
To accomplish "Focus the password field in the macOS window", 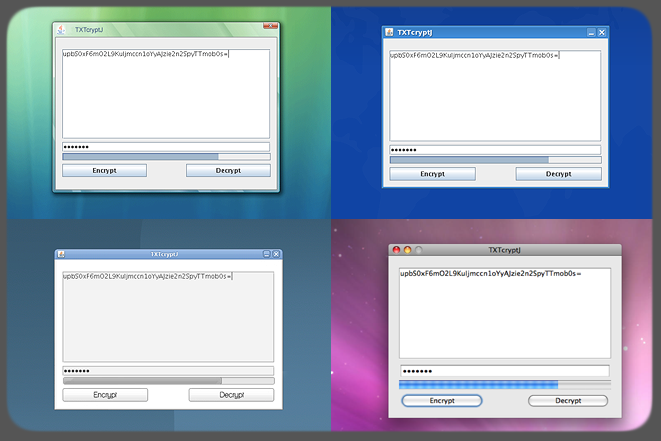I will coord(504,371).
